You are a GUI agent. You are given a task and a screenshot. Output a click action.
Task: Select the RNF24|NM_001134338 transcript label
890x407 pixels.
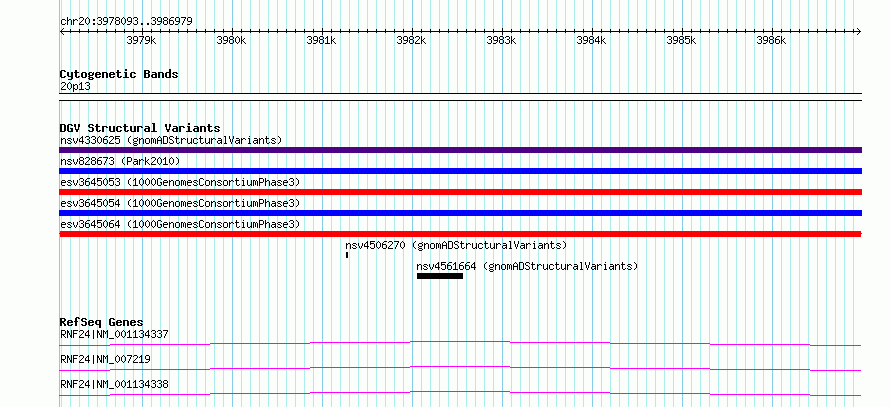coord(114,384)
